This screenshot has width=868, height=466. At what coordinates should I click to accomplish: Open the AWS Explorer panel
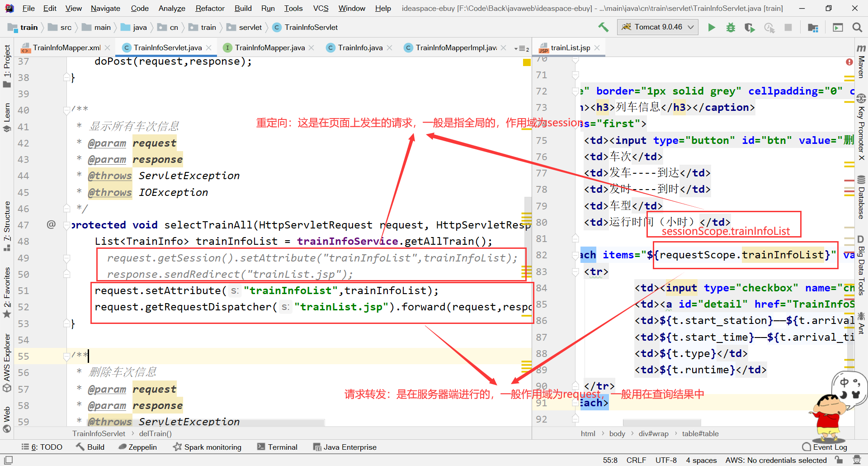click(x=7, y=363)
